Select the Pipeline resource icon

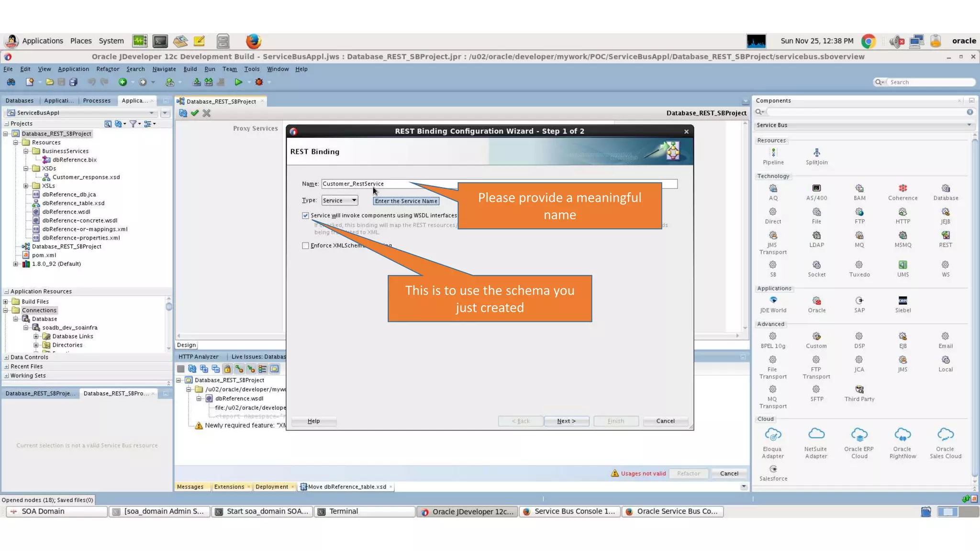point(773,153)
